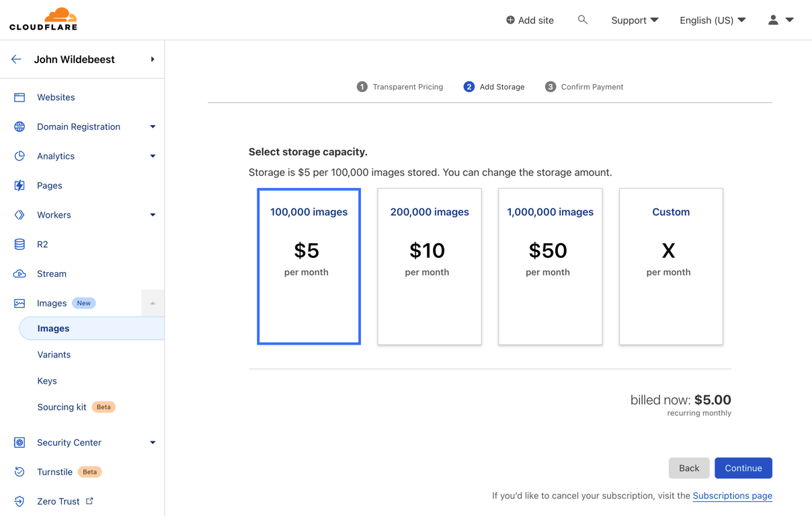Viewport: 812px width, 516px height.
Task: Select the 200,000 images $10 plan
Action: tap(430, 267)
